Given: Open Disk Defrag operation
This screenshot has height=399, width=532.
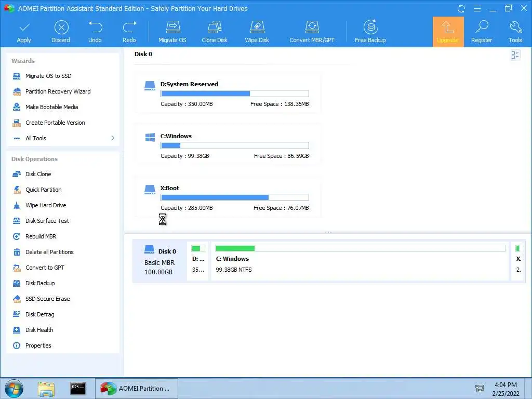Looking at the screenshot, I should coord(39,314).
